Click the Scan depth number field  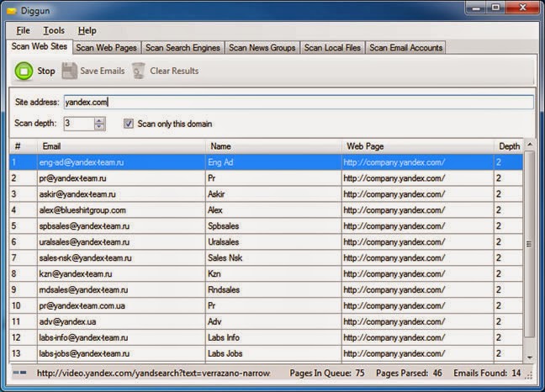79,124
